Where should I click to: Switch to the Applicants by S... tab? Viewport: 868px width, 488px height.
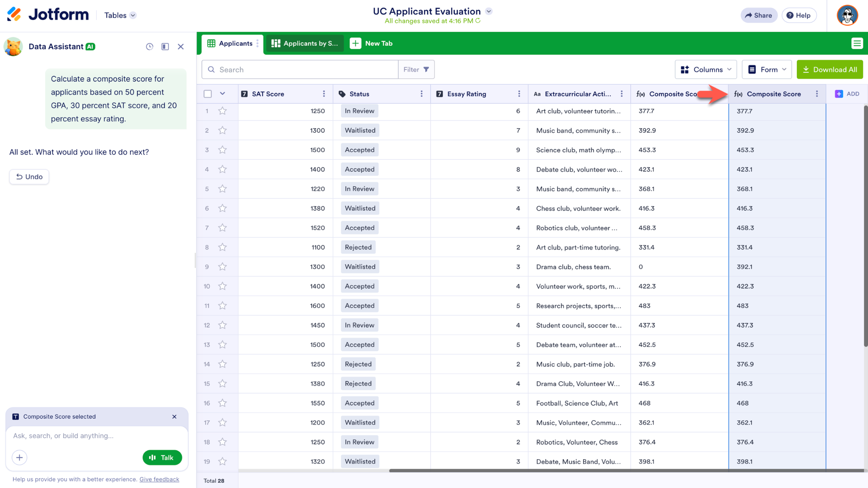(305, 43)
